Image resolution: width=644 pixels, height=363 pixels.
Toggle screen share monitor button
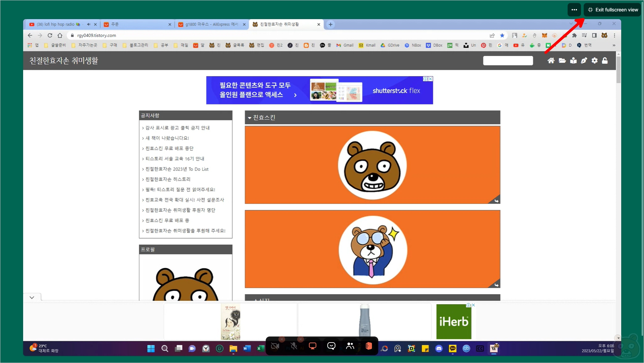coord(312,346)
